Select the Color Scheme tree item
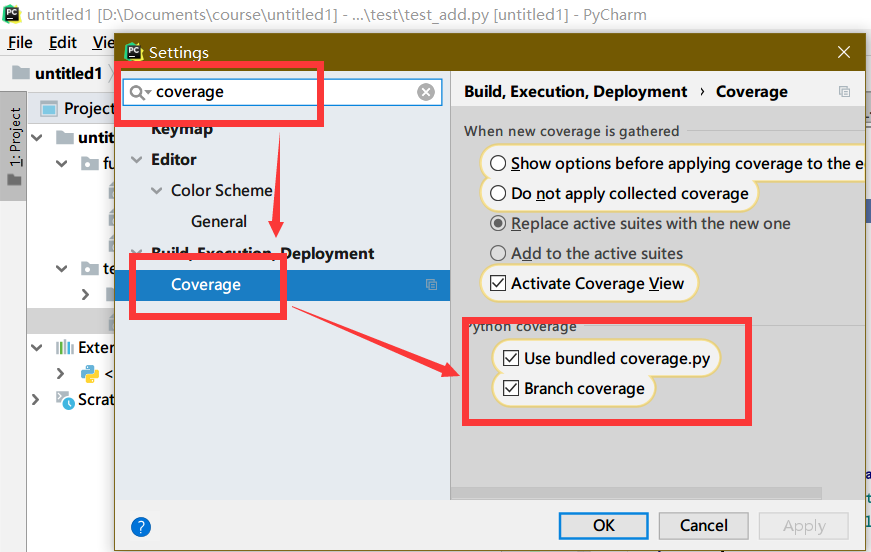 click(222, 190)
